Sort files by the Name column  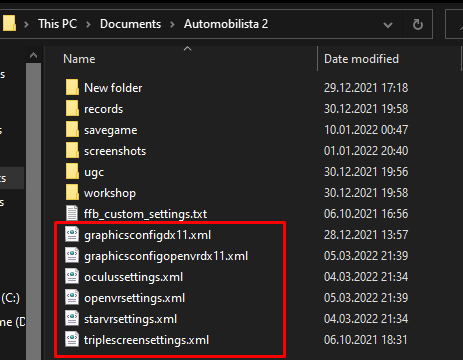point(79,59)
